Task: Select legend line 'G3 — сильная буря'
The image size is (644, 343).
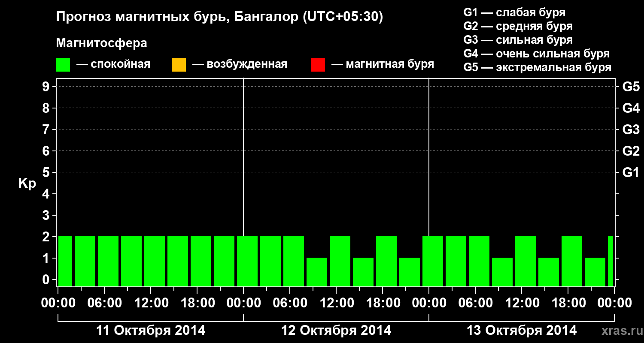Action: [518, 40]
